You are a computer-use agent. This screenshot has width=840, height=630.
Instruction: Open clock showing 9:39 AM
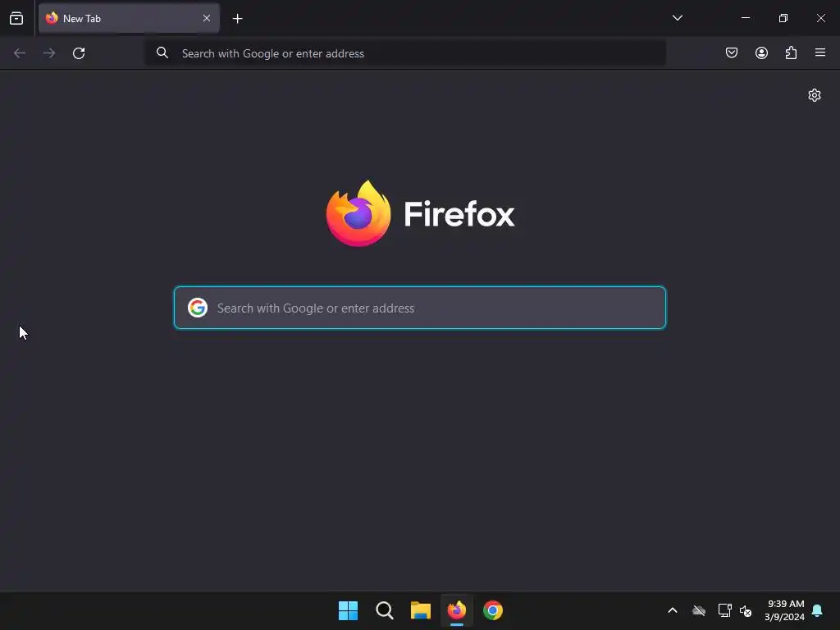(x=785, y=610)
